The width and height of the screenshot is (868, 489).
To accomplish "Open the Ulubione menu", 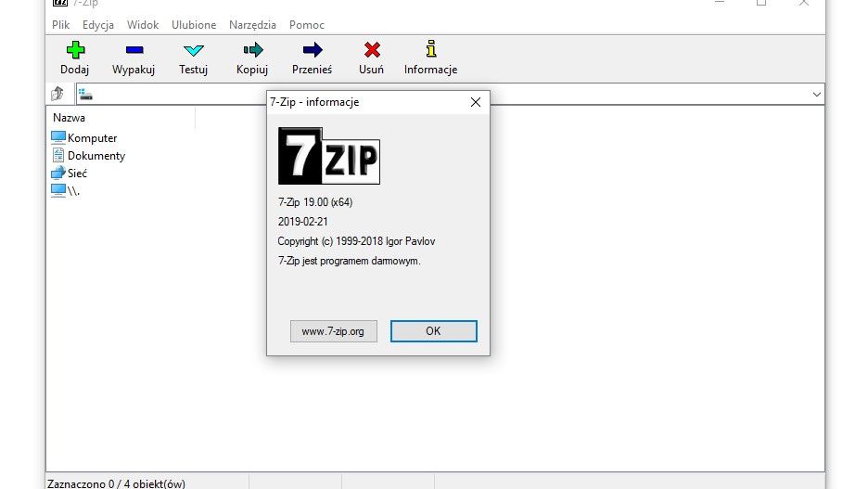I will coord(194,25).
